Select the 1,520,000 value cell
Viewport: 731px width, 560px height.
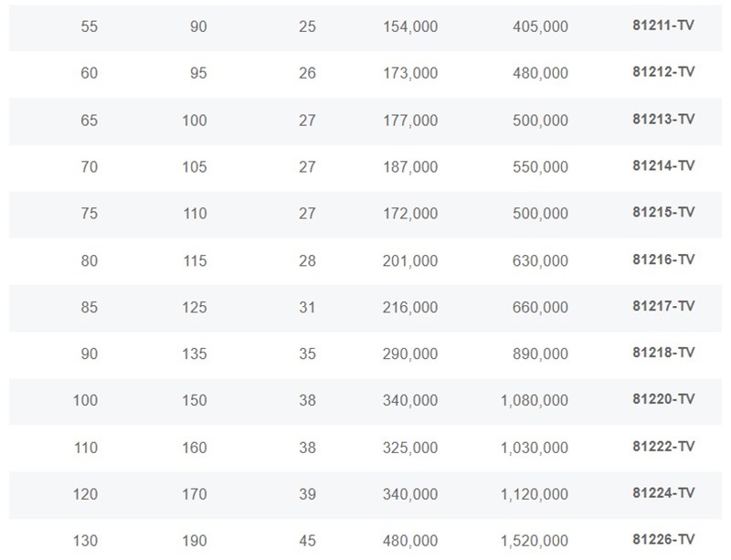(535, 541)
